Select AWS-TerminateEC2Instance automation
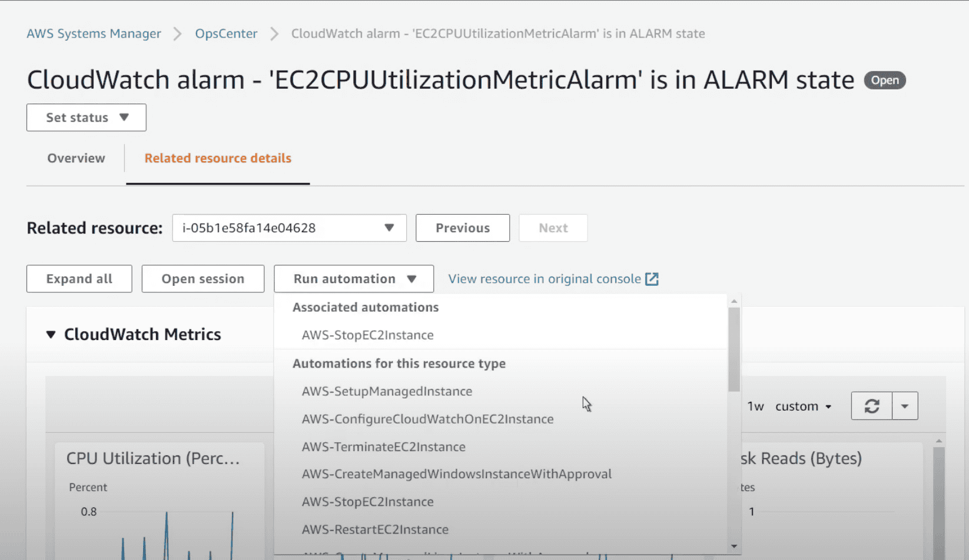 coord(383,447)
